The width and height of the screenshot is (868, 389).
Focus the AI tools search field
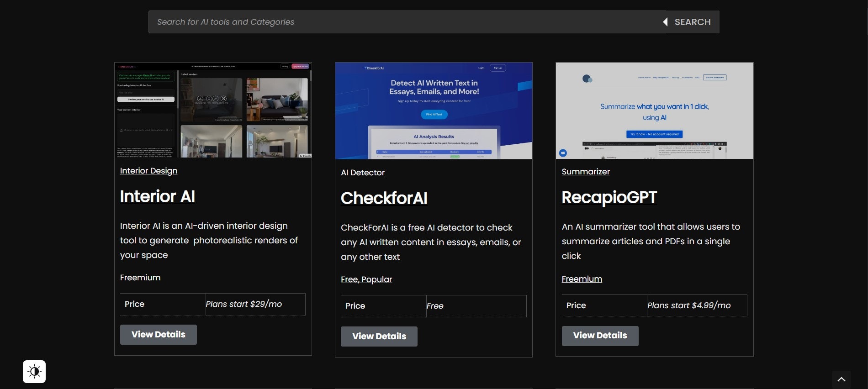[x=407, y=22]
